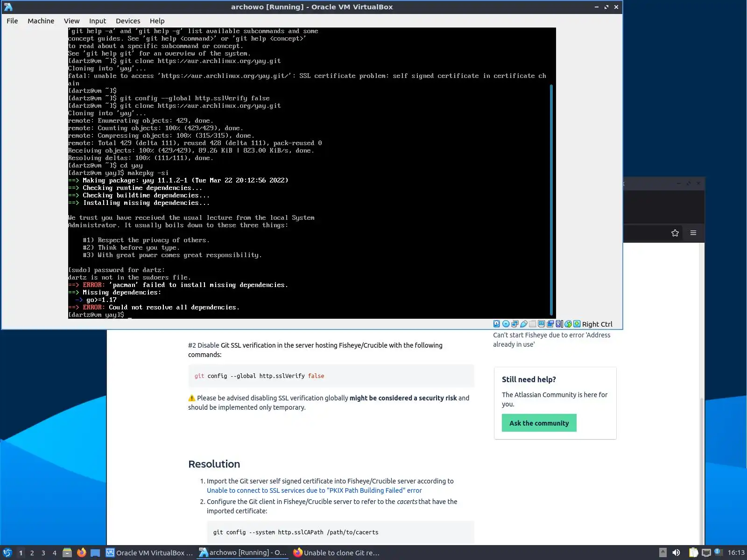Switch to Unable to clone Git taskbar entry
The height and width of the screenshot is (560, 747).
[336, 553]
